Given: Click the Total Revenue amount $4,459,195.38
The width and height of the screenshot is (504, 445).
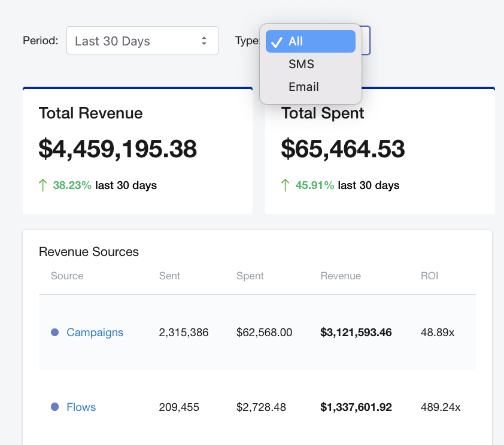Looking at the screenshot, I should pyautogui.click(x=118, y=149).
